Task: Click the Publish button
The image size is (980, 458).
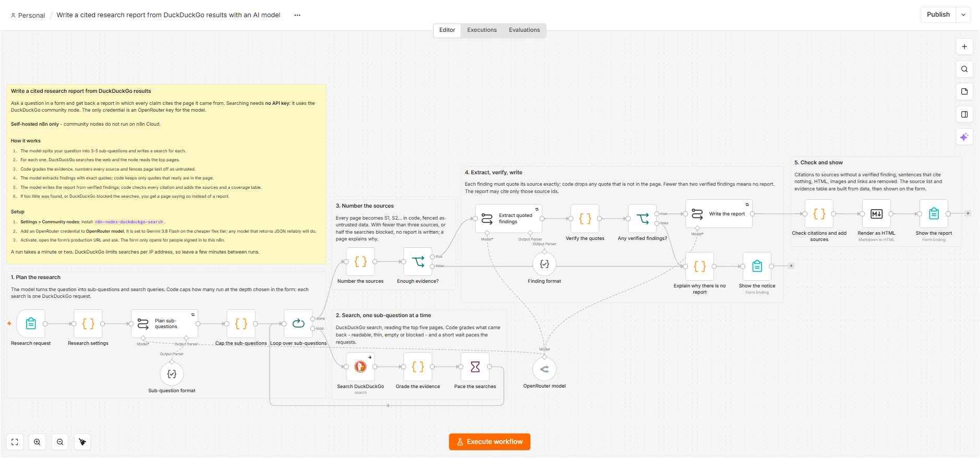Action: [938, 15]
